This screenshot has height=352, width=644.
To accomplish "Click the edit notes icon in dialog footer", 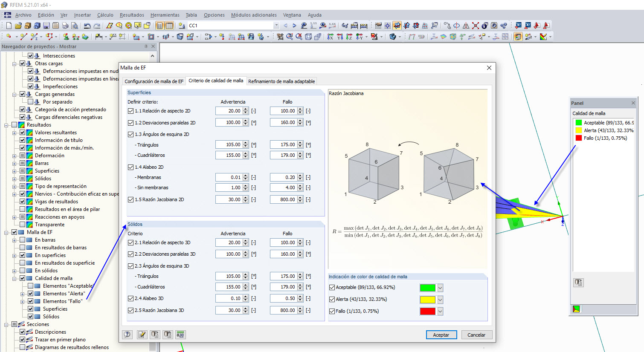I will click(142, 335).
